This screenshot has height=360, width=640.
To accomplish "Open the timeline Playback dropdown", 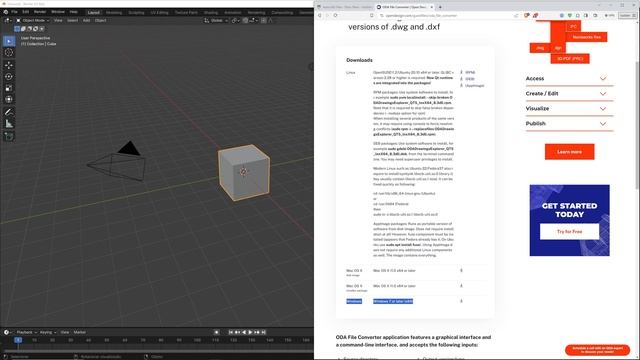I will [x=27, y=332].
